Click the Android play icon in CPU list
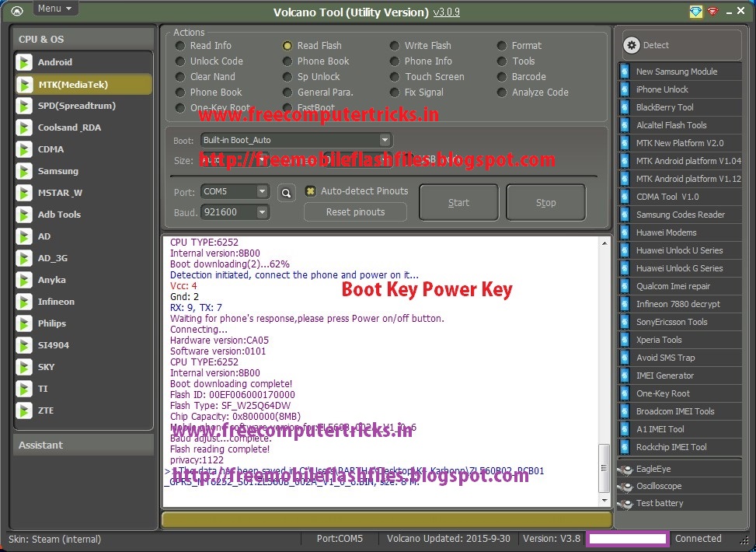The width and height of the screenshot is (756, 552). coord(23,62)
